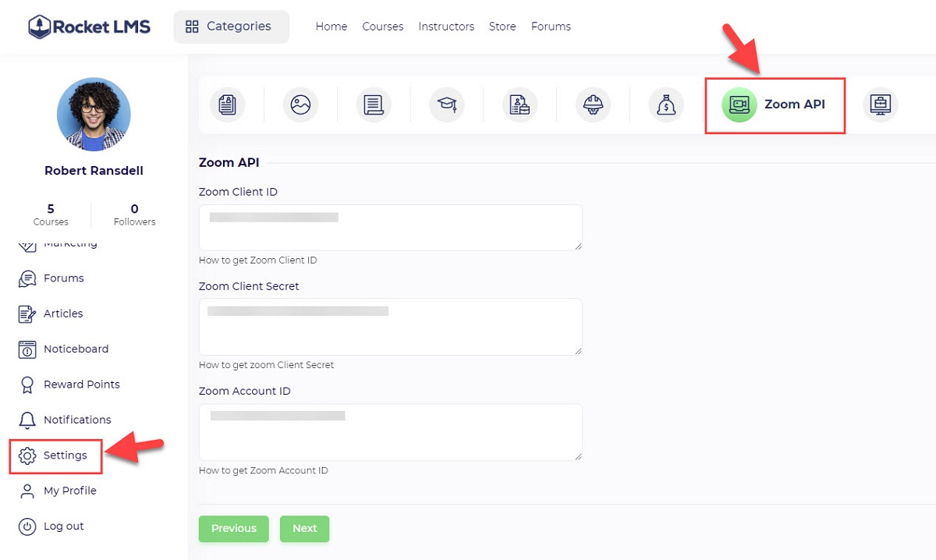This screenshot has height=560, width=936.
Task: Go to the certificate document step icon
Action: coord(374,105)
